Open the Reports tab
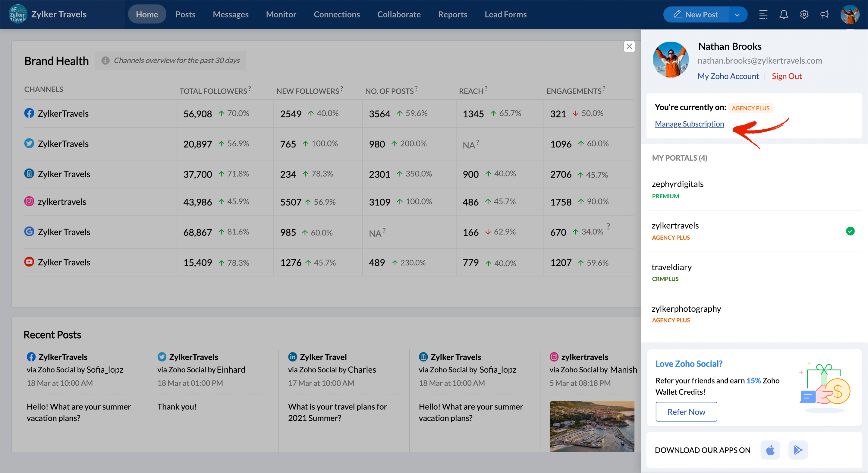The image size is (868, 473). click(452, 14)
